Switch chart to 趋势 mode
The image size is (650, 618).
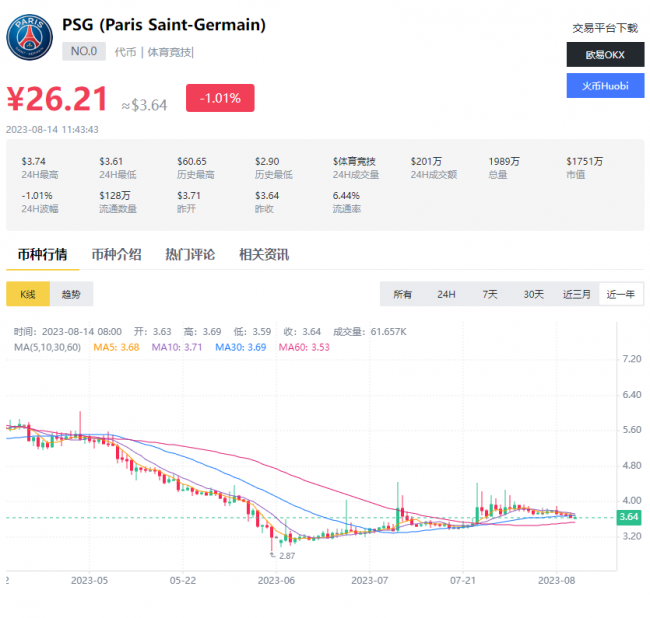[x=71, y=294]
